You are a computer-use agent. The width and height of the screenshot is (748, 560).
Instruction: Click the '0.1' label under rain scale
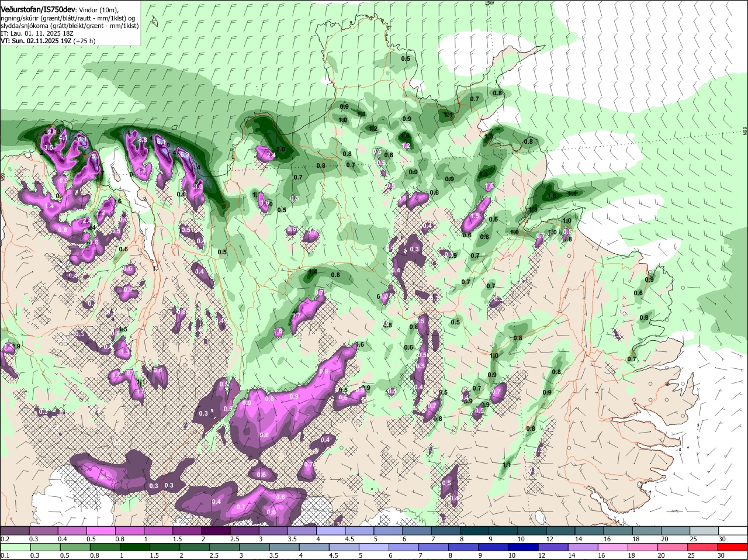click(5, 555)
